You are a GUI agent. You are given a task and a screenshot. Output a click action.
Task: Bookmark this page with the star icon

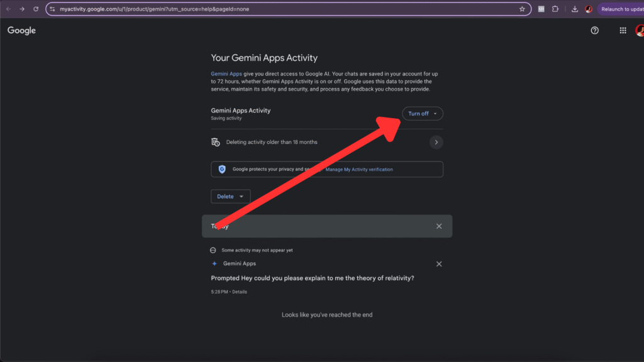522,9
